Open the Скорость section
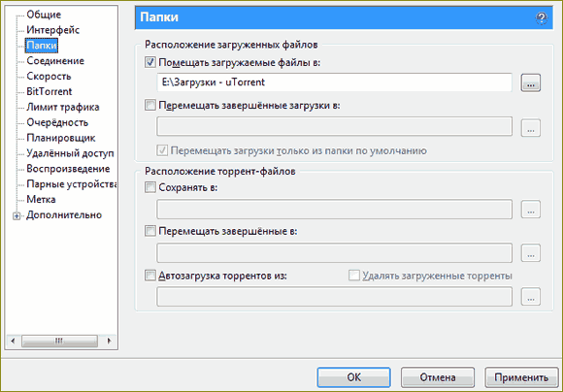The image size is (563, 392). coord(49,77)
